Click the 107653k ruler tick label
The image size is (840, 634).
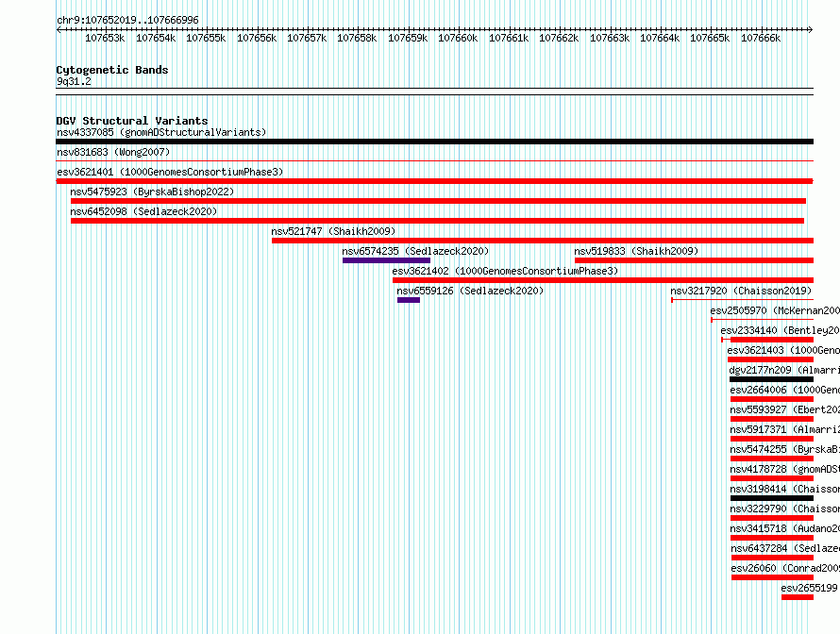click(x=105, y=38)
